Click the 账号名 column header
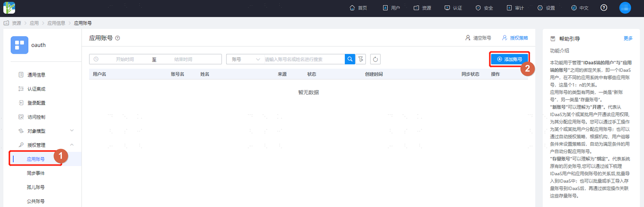 (177, 74)
